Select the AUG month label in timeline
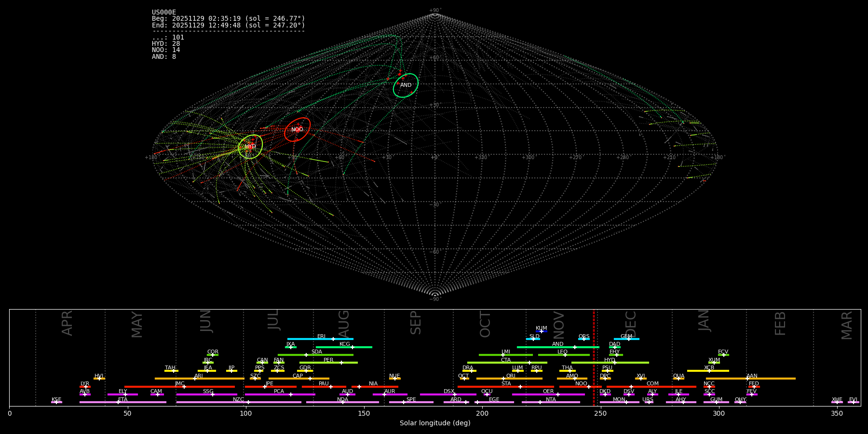The image size is (868, 434). [344, 324]
